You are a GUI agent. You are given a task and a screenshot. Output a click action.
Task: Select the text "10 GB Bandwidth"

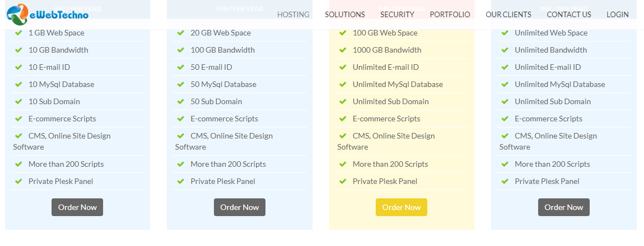coord(58,50)
